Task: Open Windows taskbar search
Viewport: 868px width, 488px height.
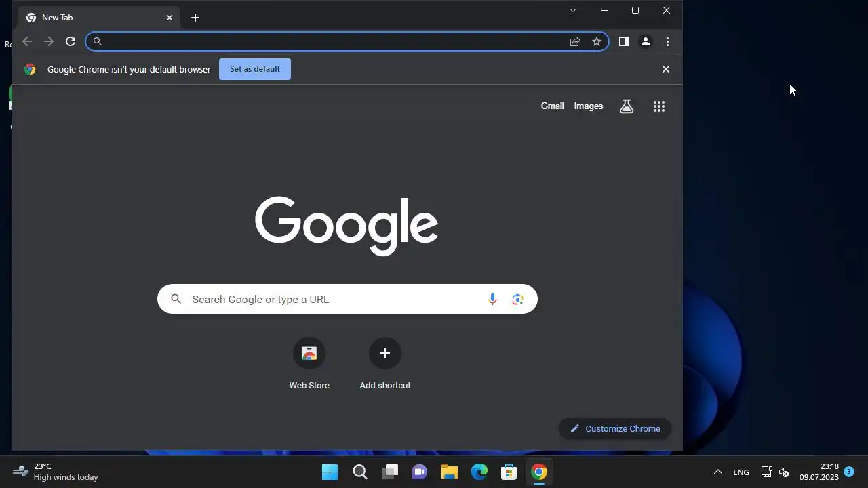Action: [x=360, y=472]
